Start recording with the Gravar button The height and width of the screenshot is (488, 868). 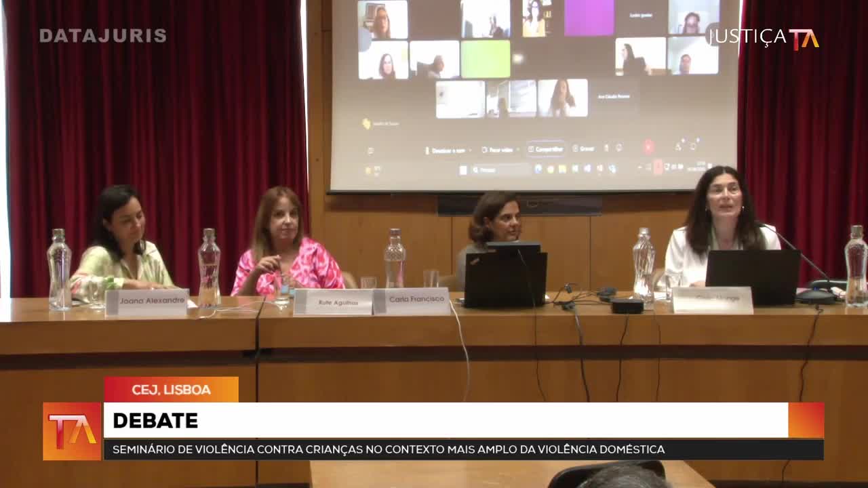point(584,148)
